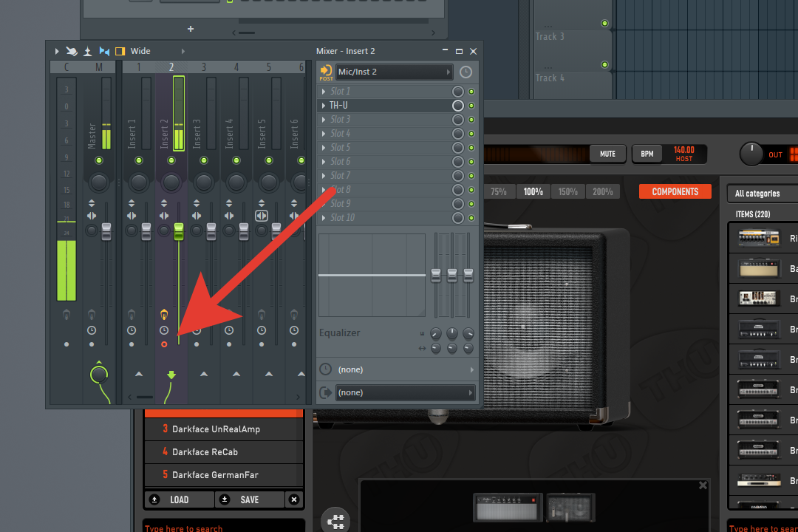Click the plugin delay compensation clock icon
The image size is (798, 532).
(x=465, y=72)
